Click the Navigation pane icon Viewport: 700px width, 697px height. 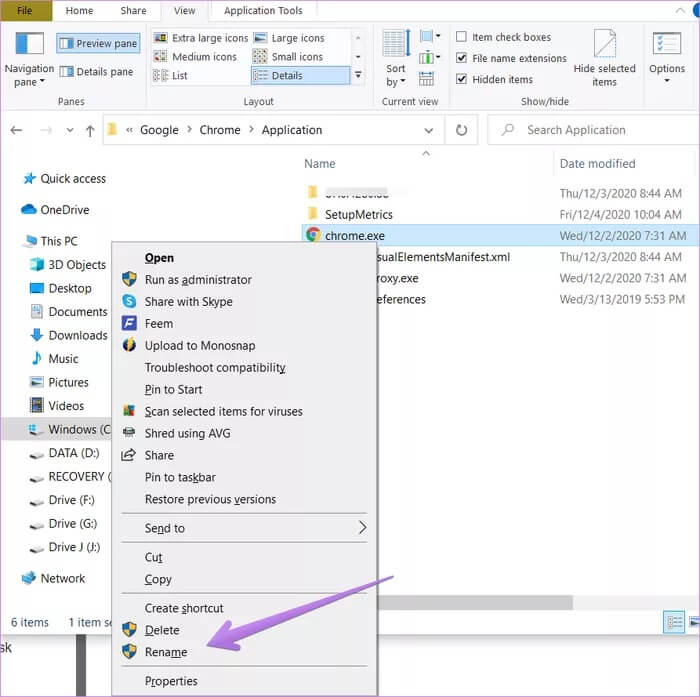29,44
